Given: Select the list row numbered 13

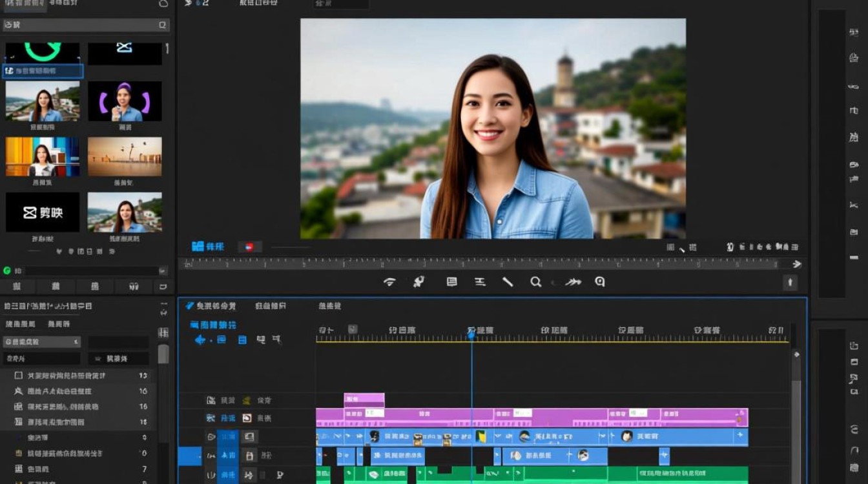Looking at the screenshot, I should tap(79, 376).
